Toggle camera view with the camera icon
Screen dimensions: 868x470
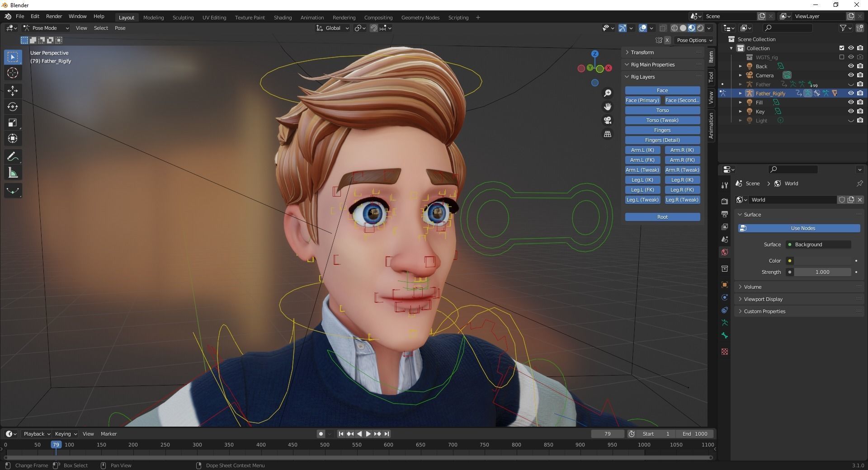tap(608, 120)
